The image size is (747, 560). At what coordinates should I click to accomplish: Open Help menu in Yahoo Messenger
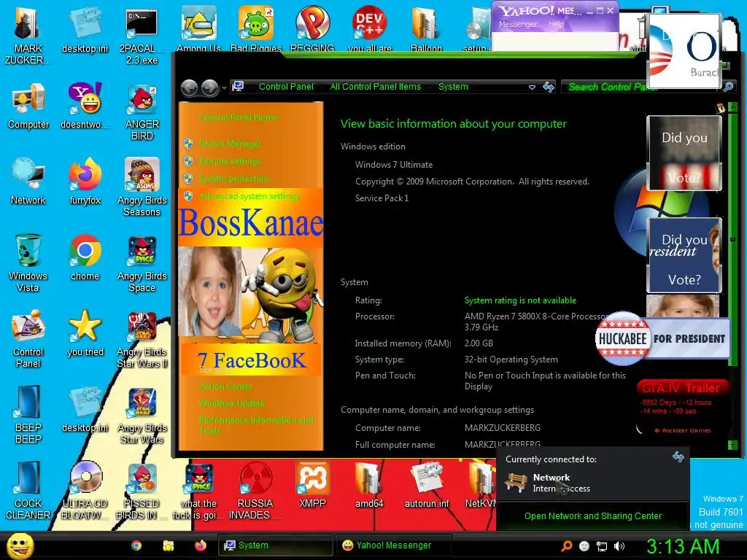[556, 24]
